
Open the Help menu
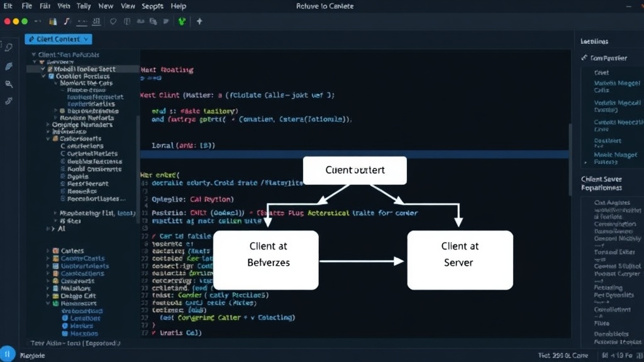tap(178, 6)
